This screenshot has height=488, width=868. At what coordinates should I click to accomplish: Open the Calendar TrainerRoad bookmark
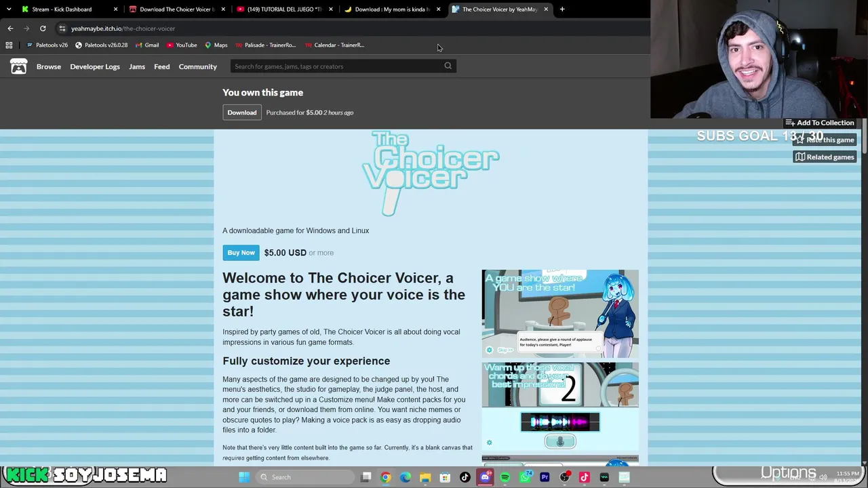point(334,45)
